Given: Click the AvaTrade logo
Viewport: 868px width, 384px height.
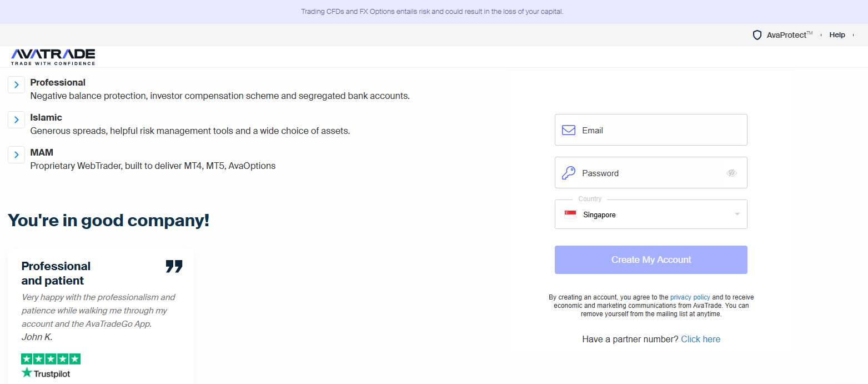Looking at the screenshot, I should (x=53, y=57).
